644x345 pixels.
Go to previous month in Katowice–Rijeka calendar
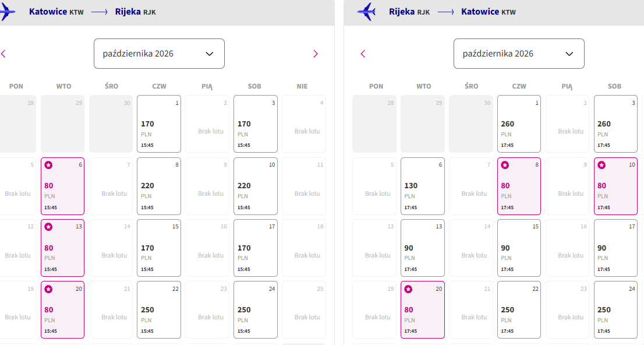(3, 54)
